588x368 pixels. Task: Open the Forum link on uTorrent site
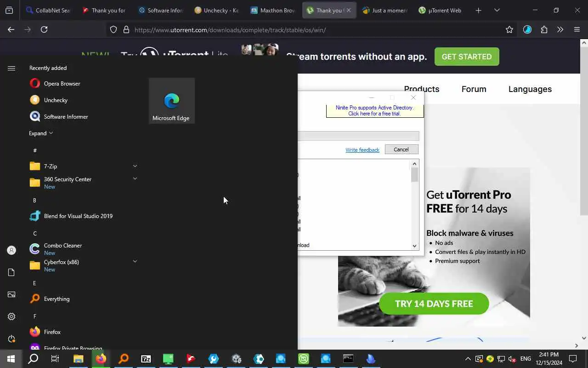474,89
